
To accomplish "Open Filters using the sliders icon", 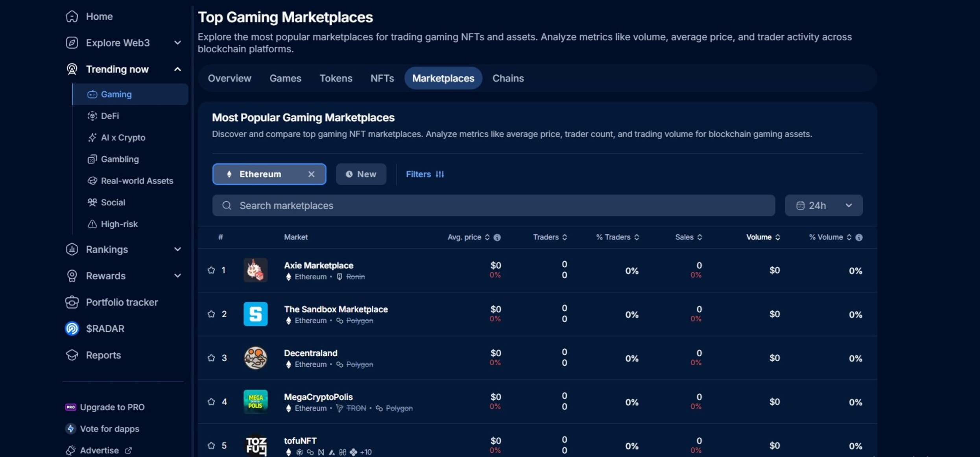I will (440, 174).
